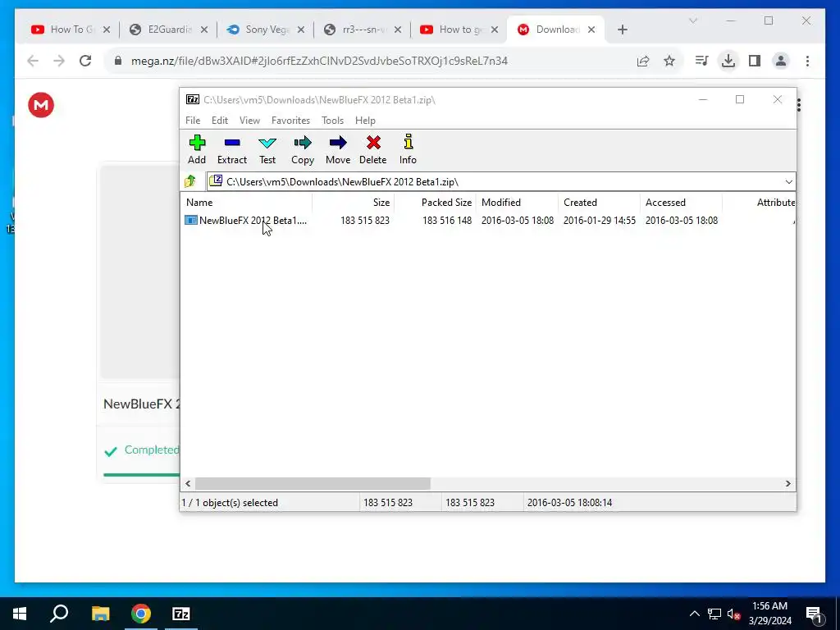
Task: Open the Edit menu
Action: pyautogui.click(x=220, y=121)
